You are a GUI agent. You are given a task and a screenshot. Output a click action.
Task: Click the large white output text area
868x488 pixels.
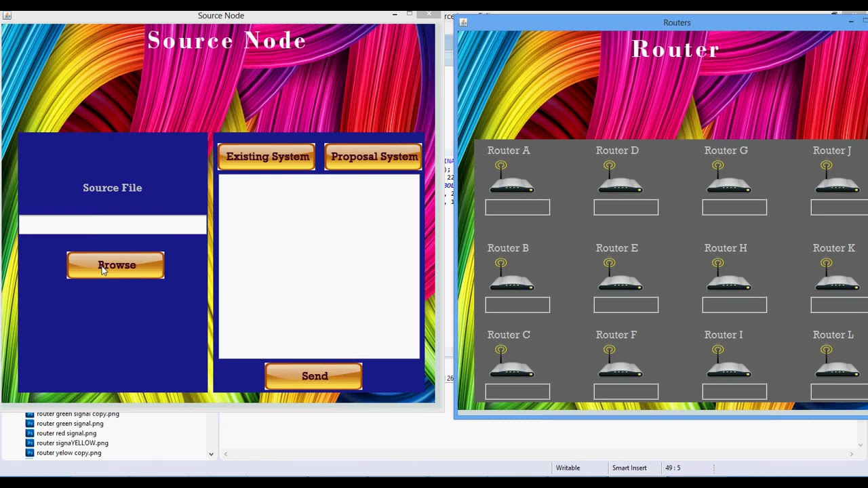tap(319, 266)
